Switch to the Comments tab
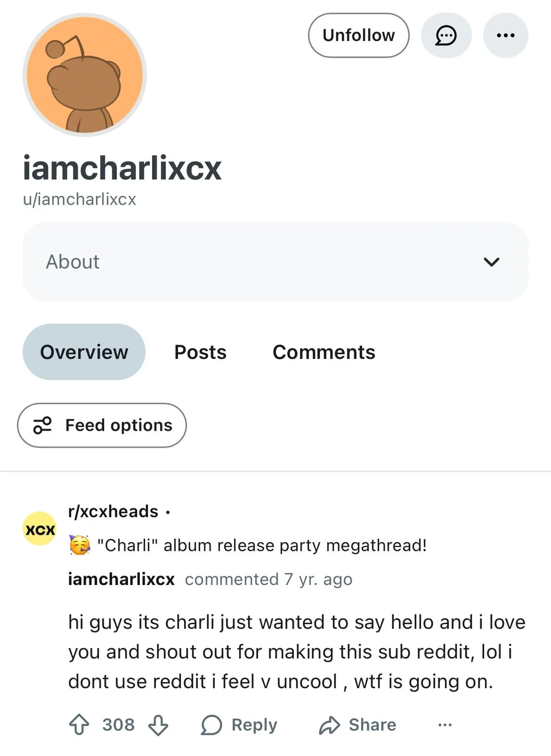This screenshot has width=551, height=756. point(323,352)
